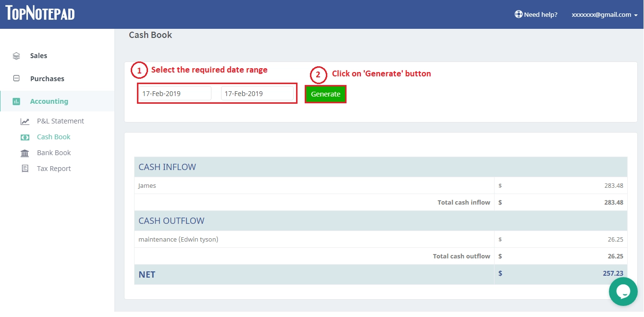The height and width of the screenshot is (317, 644).
Task: Click the Bank Book building icon
Action: 25,153
